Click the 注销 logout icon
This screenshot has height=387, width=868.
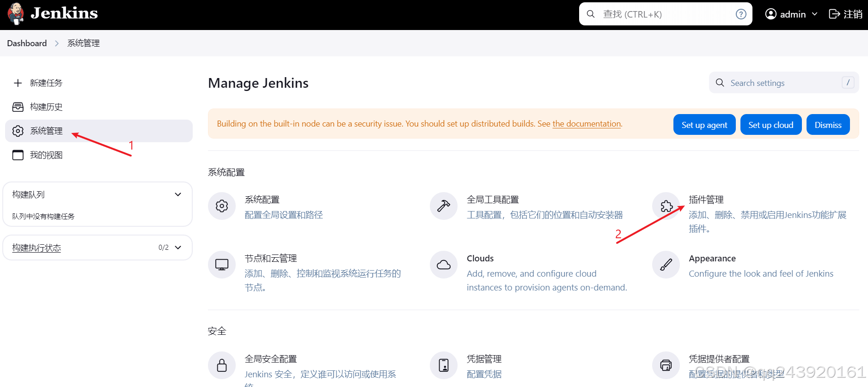coord(834,14)
